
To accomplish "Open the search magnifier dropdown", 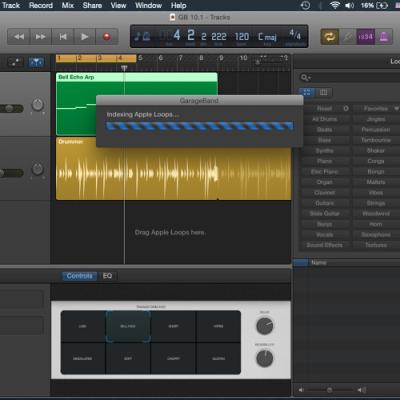I will point(305,78).
